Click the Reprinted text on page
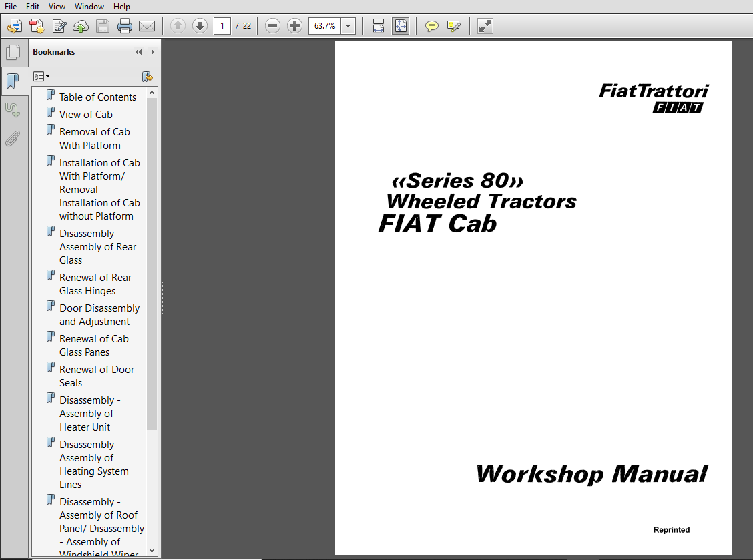The image size is (753, 560). tap(672, 530)
